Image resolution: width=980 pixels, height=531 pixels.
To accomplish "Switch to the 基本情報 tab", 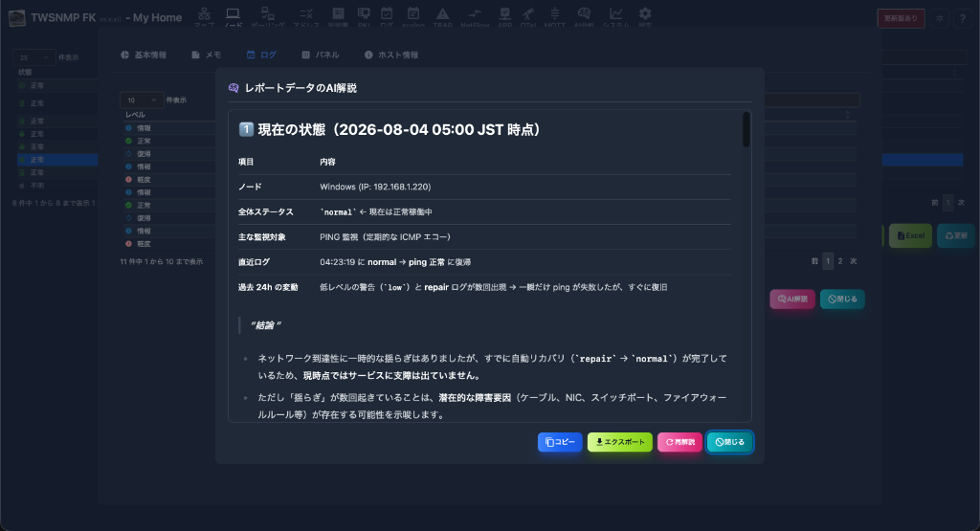I will pos(144,55).
